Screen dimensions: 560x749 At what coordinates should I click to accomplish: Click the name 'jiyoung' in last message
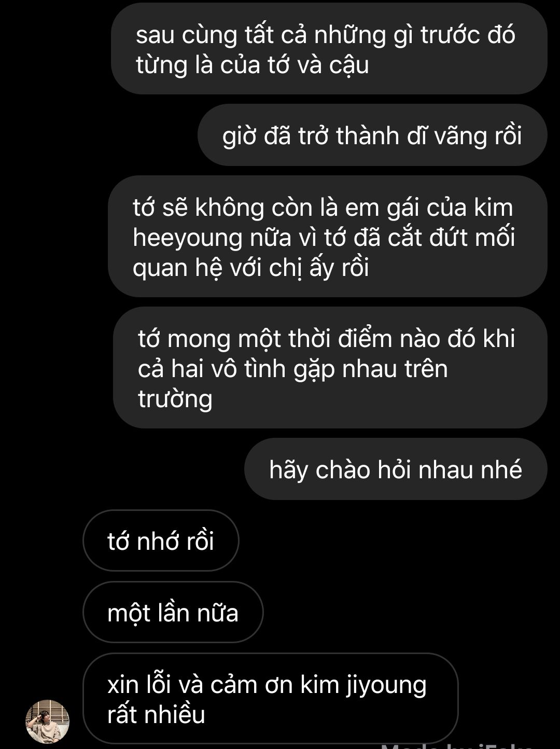coord(386,686)
